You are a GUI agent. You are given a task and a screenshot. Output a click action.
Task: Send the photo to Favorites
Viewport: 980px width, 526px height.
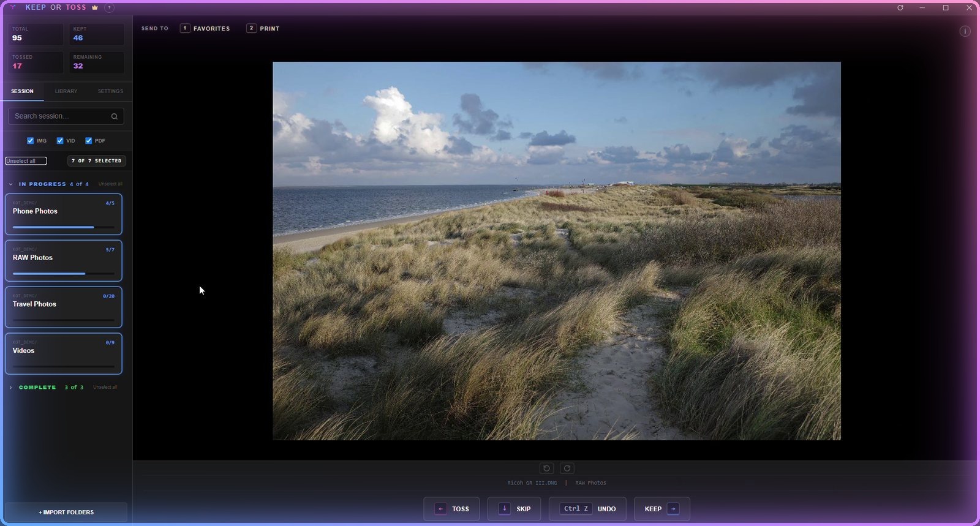click(x=205, y=28)
